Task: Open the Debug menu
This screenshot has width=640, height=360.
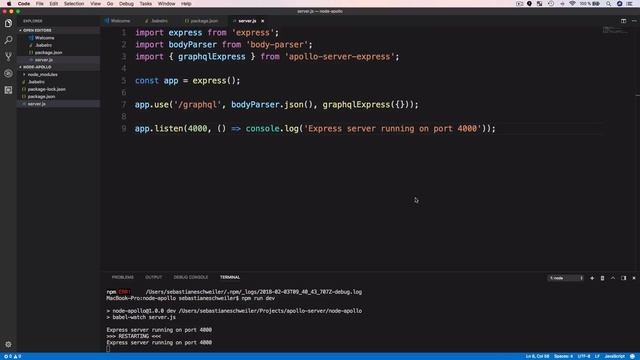Action: tap(126, 4)
